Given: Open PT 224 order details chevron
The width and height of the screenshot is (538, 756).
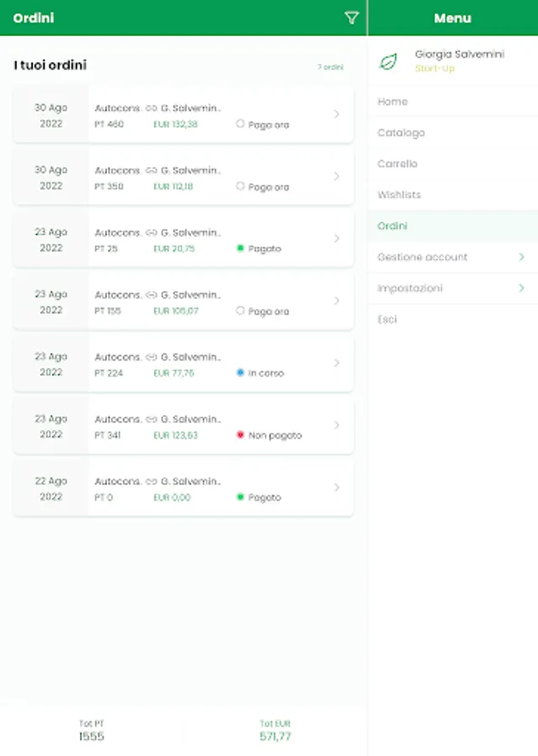Looking at the screenshot, I should (x=336, y=363).
